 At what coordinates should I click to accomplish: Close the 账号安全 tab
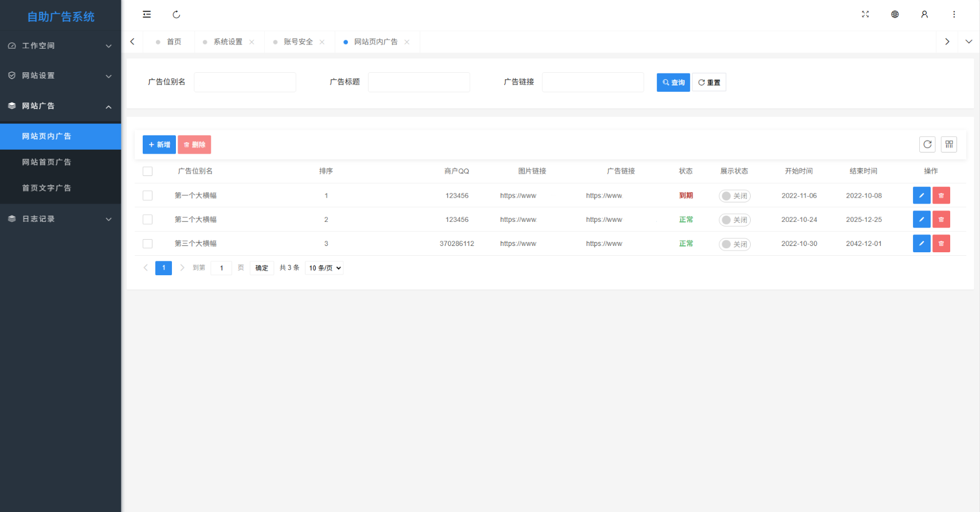(x=322, y=42)
